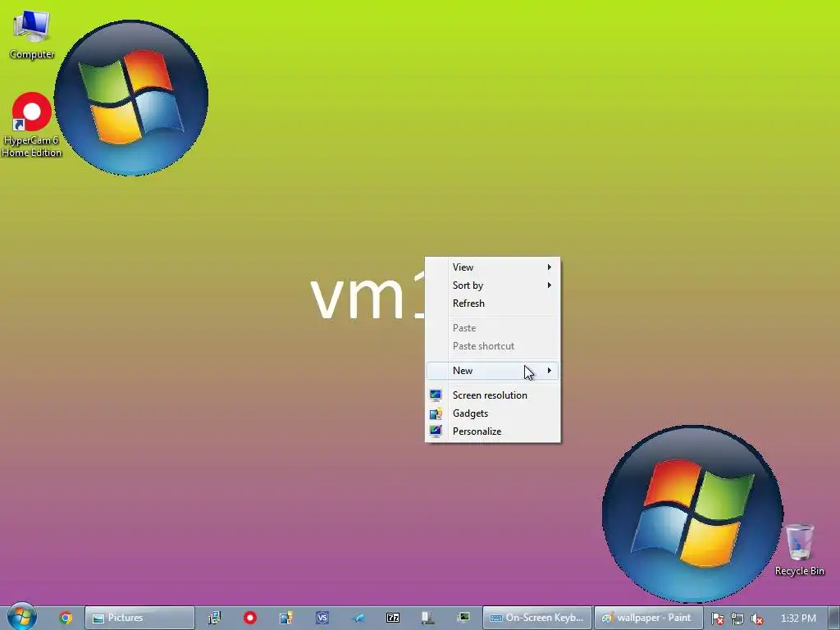Expand the View submenu arrow
The width and height of the screenshot is (840, 630).
click(x=549, y=267)
